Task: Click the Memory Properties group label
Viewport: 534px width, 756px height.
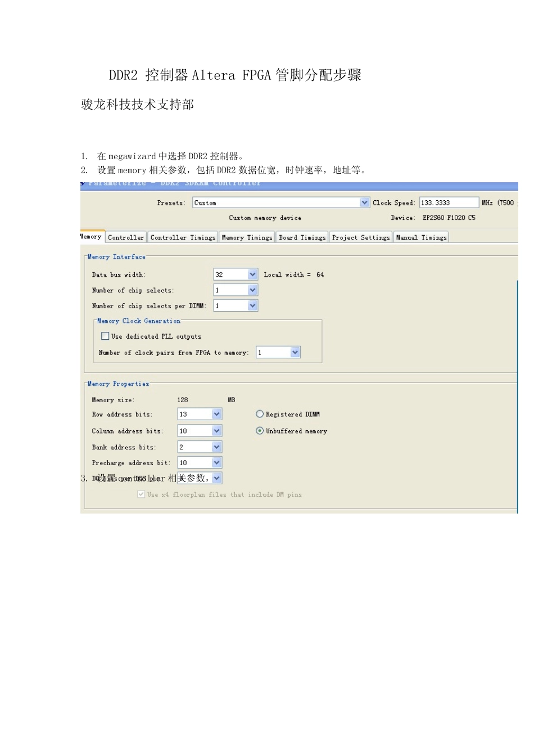Action: point(119,384)
